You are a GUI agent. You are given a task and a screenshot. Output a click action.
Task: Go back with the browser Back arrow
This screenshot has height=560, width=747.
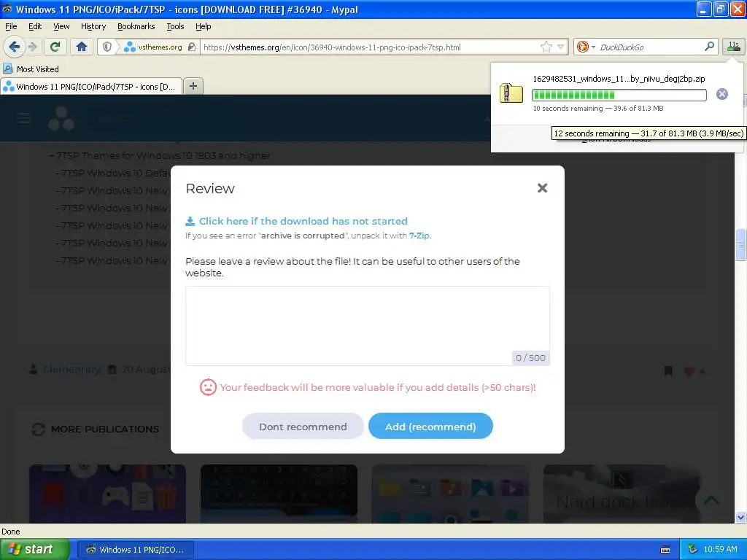15,47
